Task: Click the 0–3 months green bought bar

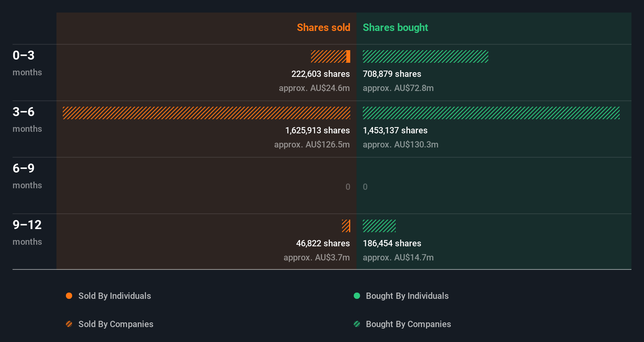Action: coord(426,56)
